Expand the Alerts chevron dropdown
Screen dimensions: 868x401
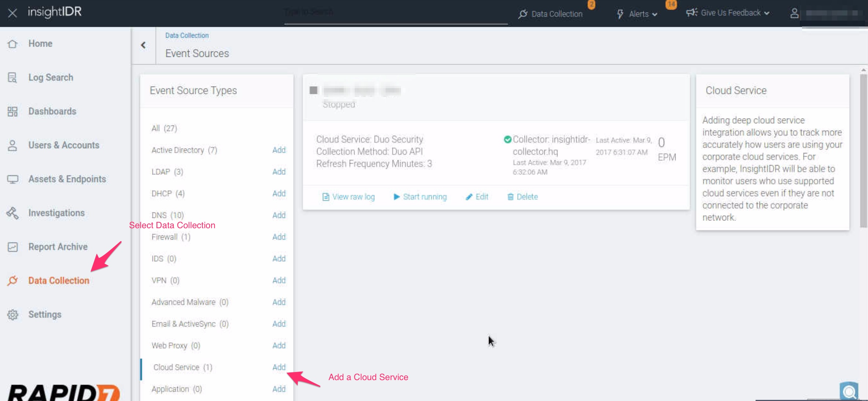tap(656, 14)
